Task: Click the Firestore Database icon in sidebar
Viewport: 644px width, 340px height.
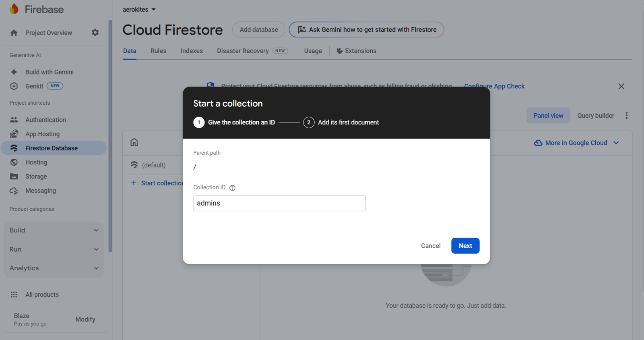Action: [14, 148]
